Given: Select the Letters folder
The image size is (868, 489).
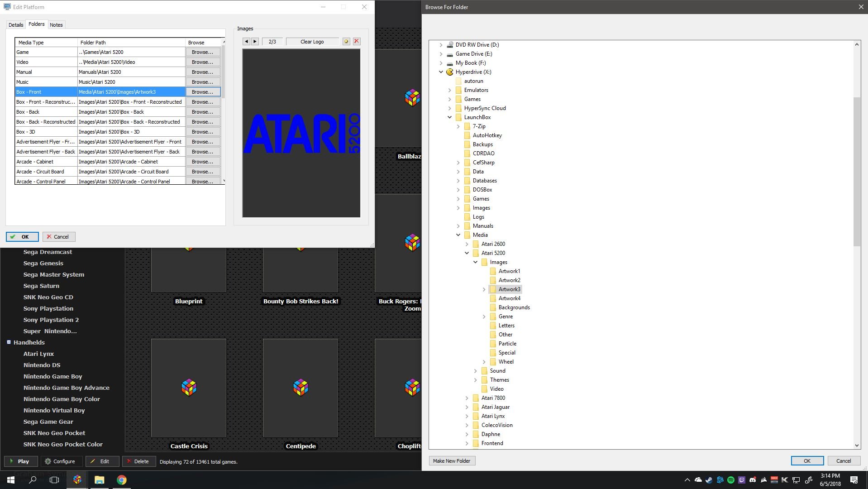Looking at the screenshot, I should tap(506, 326).
